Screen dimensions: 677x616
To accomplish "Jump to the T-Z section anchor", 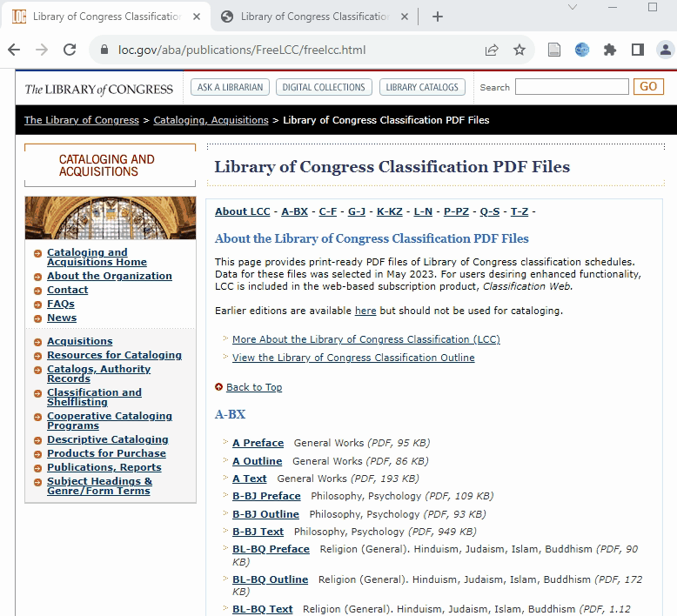I will [x=519, y=211].
